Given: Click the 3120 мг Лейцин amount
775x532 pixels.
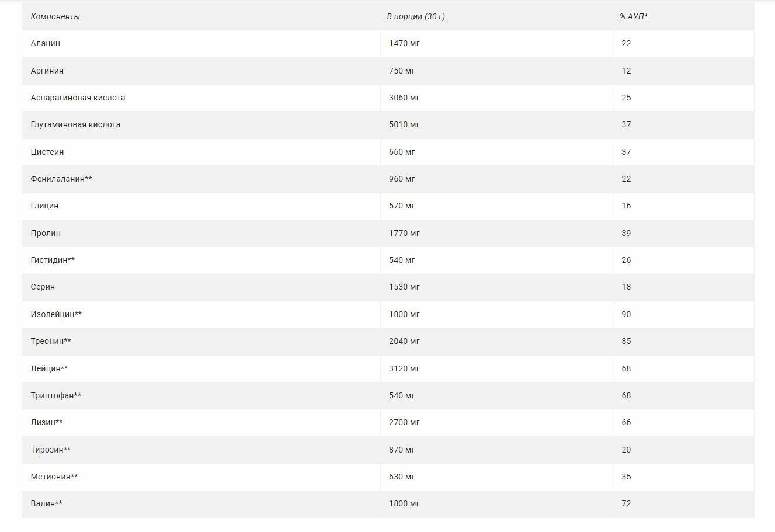Looking at the screenshot, I should (404, 368).
